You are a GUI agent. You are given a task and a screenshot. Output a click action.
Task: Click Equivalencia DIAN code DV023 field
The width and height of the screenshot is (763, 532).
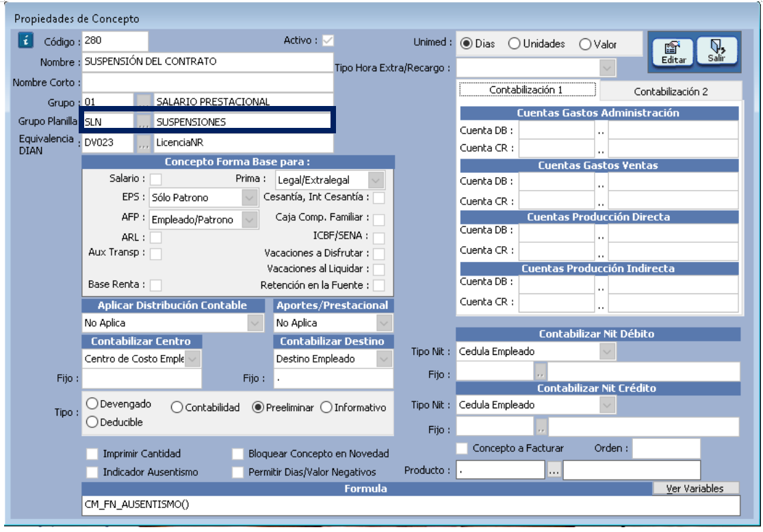(107, 143)
